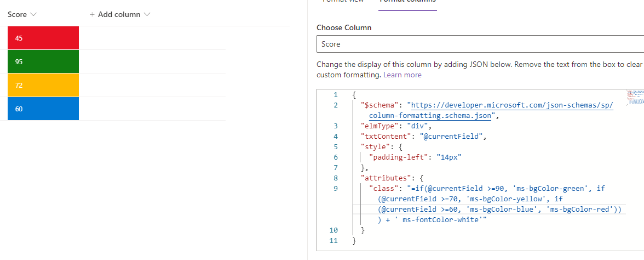The height and width of the screenshot is (260, 644).
Task: Select the green Score cell showing 95
Action: [43, 61]
